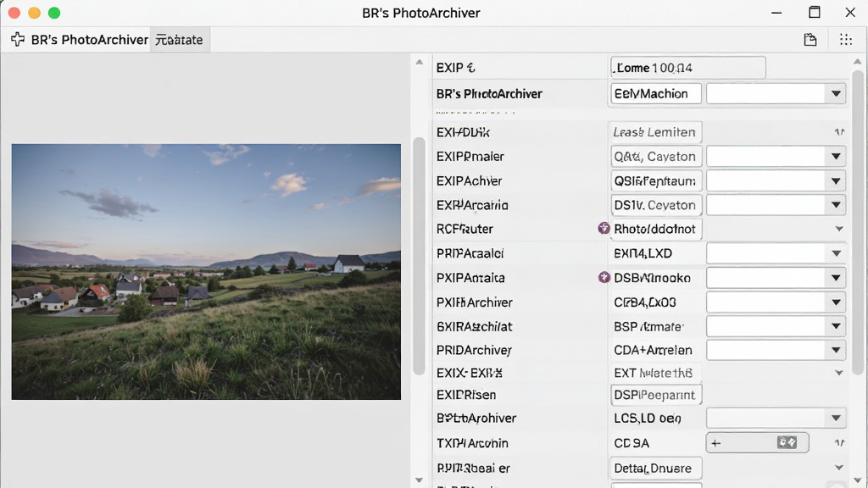Click the Leasb Lemiten field
Image resolution: width=868 pixels, height=488 pixels.
click(655, 132)
